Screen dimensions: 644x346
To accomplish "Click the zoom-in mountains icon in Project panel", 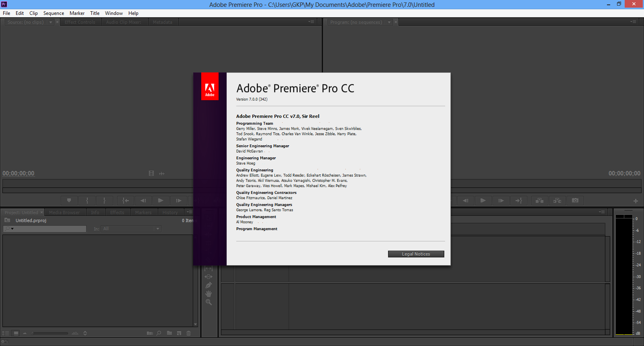I will tap(75, 333).
